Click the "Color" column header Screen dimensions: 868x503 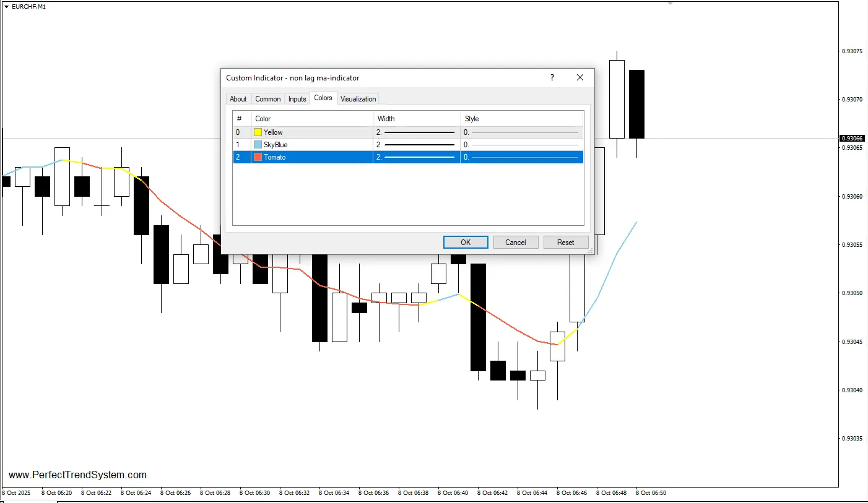click(313, 119)
